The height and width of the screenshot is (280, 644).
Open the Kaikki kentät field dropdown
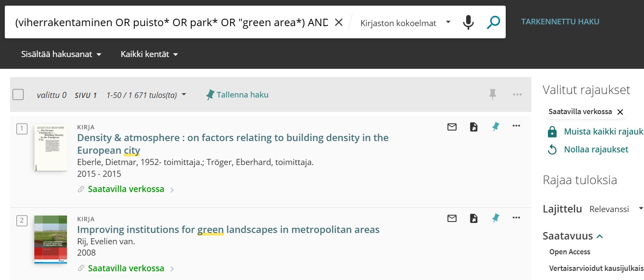point(149,54)
